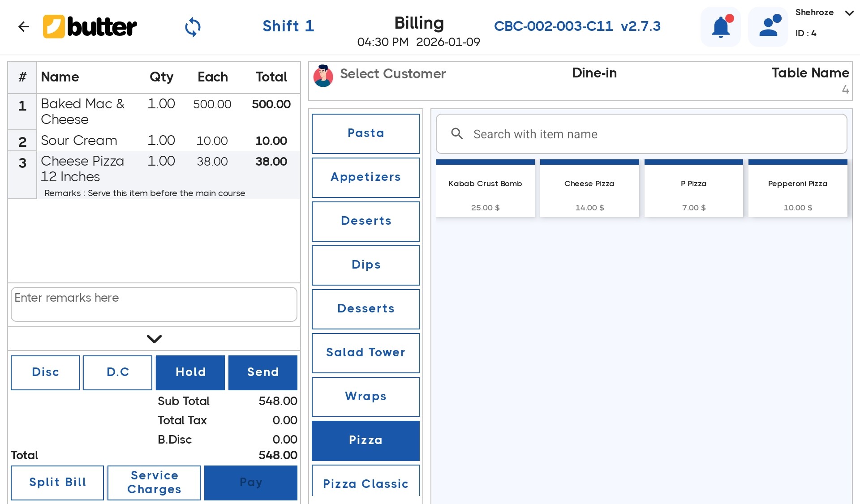Toggle Hold for the current order

click(x=190, y=372)
